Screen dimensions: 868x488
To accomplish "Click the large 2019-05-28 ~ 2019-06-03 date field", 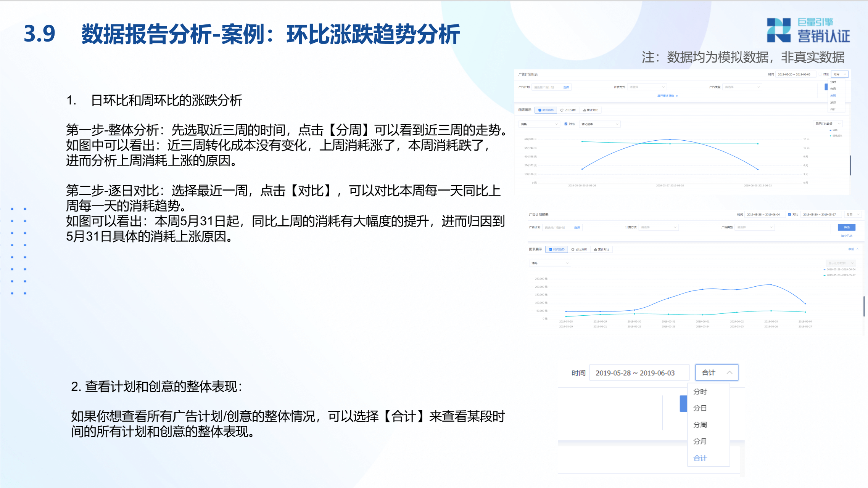I will point(639,372).
